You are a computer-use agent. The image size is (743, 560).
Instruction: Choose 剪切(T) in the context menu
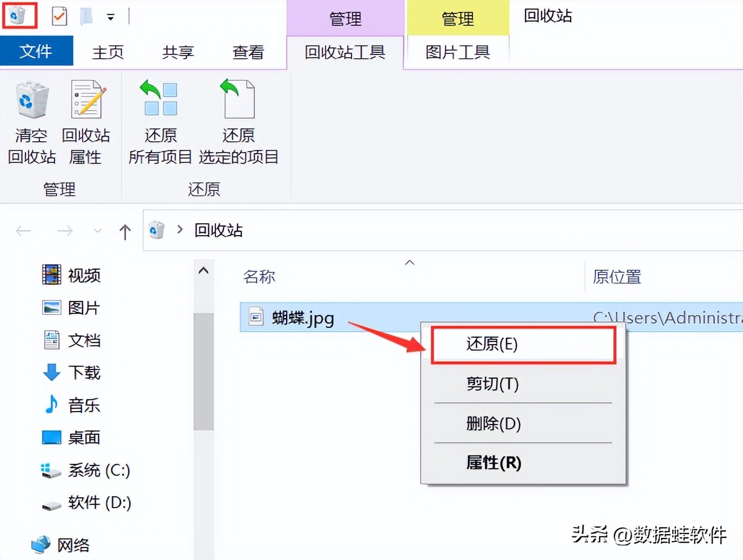point(523,384)
